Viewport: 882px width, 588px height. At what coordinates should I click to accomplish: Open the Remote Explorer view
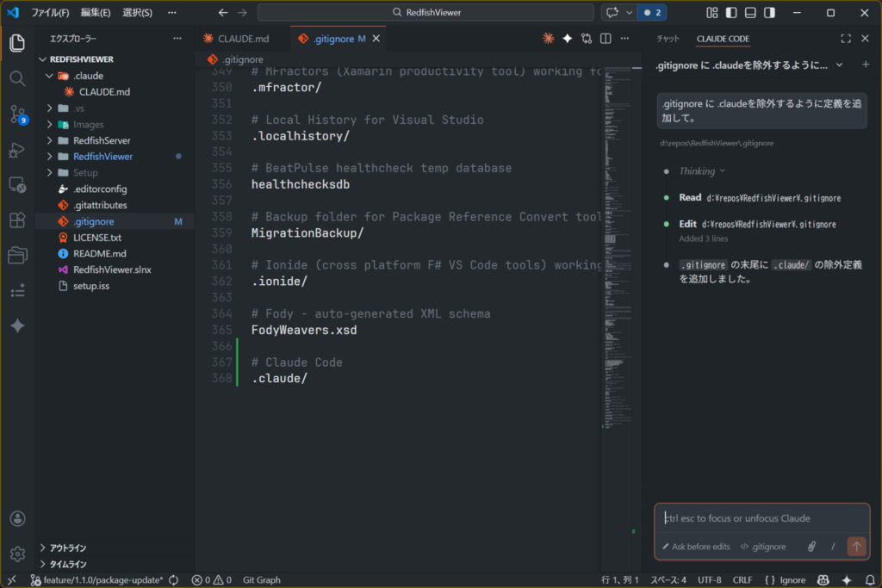(x=17, y=185)
